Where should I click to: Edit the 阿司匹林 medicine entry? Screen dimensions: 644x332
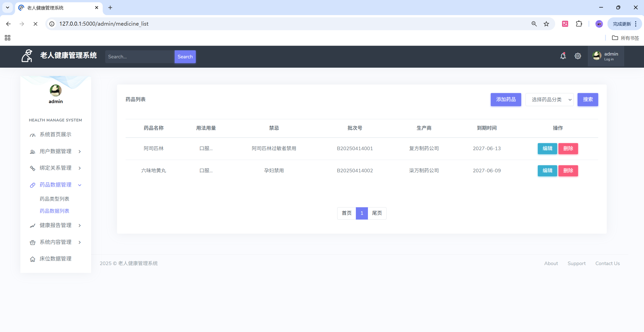(547, 148)
